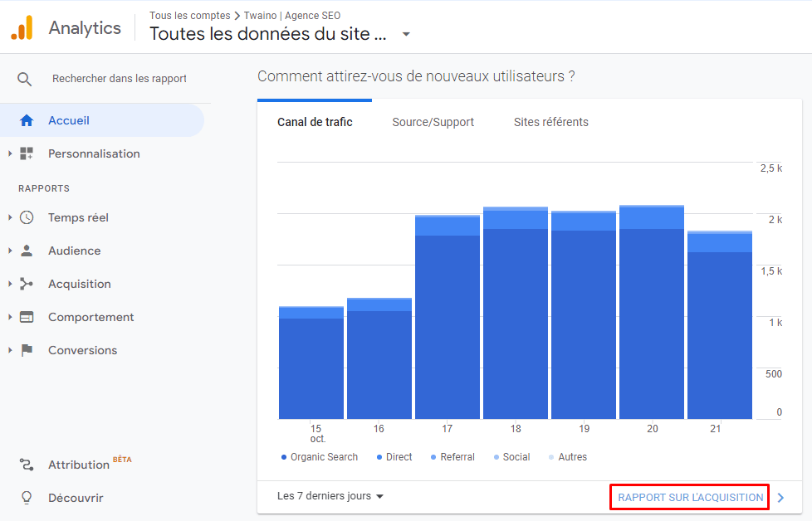
Task: Select the Découvrir lightbulb icon
Action: pos(26,498)
